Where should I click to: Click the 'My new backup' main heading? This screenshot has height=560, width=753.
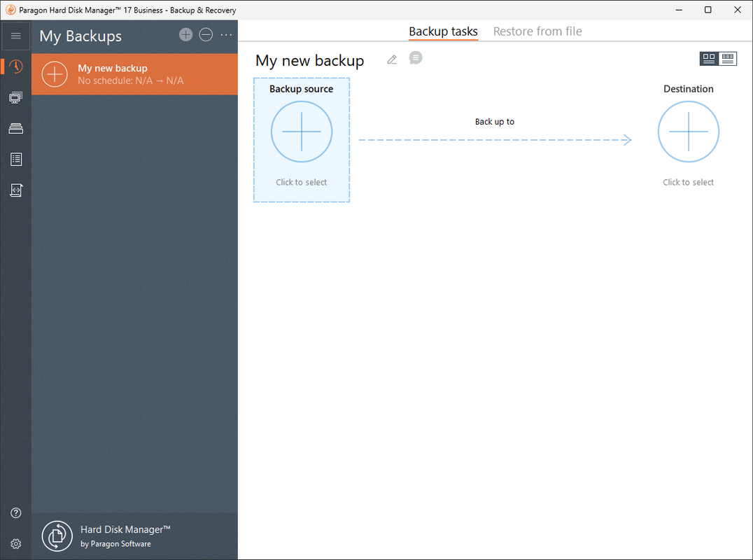(x=310, y=60)
